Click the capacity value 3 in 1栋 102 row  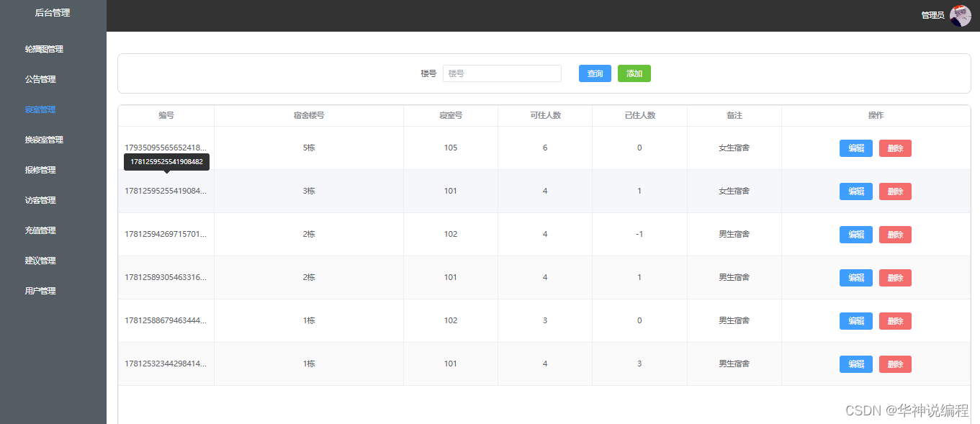tap(545, 320)
